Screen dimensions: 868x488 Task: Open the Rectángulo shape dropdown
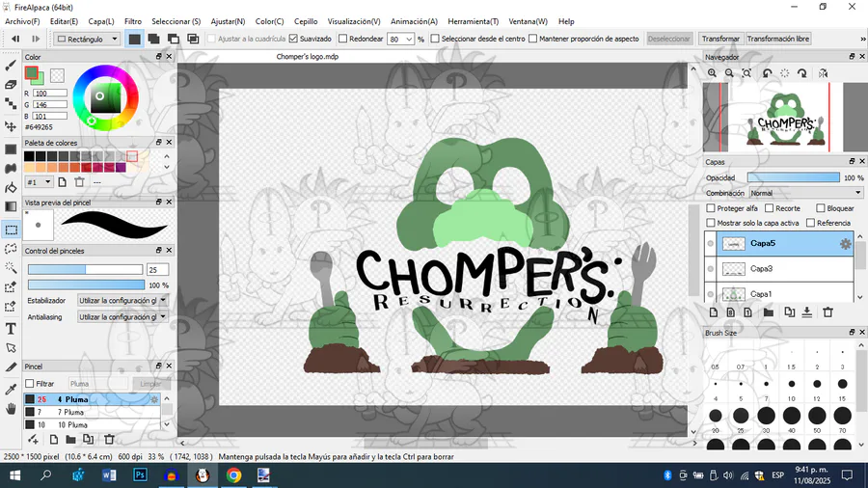87,39
